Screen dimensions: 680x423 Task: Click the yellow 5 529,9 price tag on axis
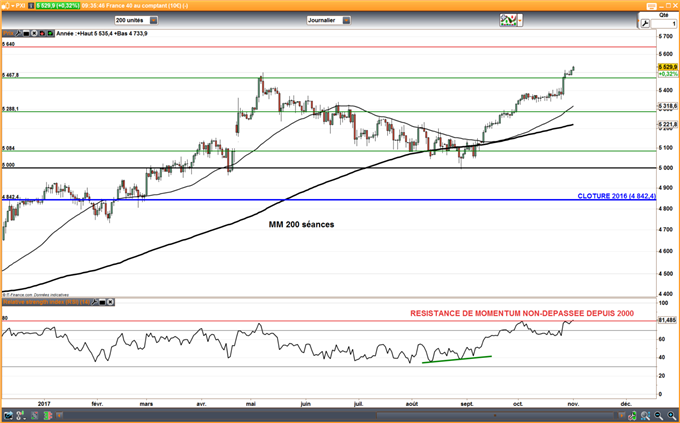coord(667,67)
